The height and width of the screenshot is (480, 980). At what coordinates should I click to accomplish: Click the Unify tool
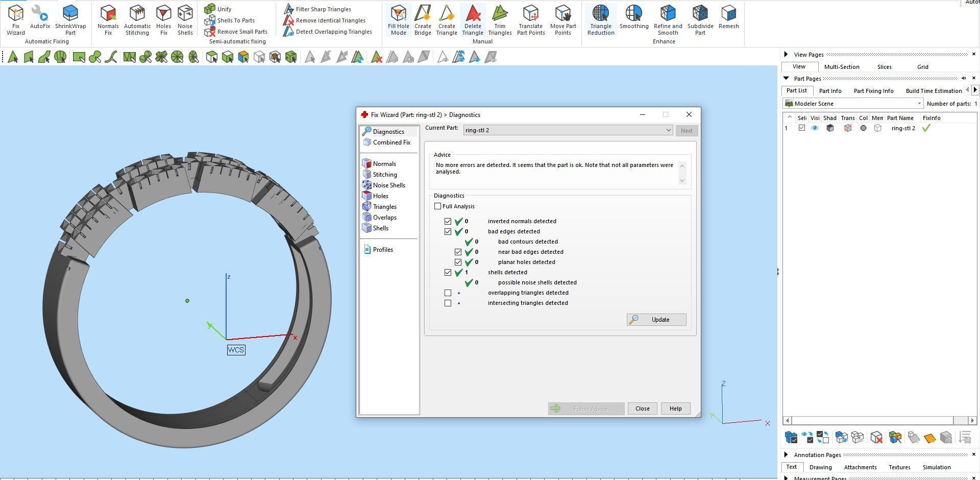click(x=218, y=9)
